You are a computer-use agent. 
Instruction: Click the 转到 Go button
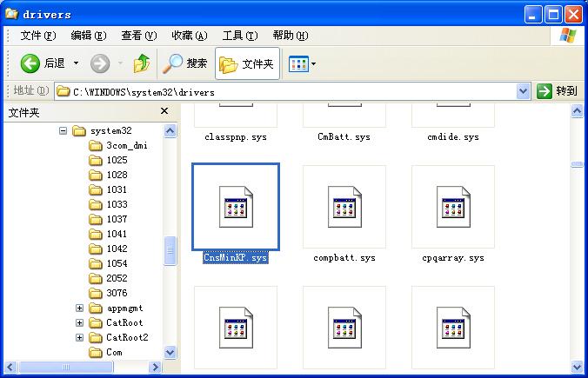click(x=558, y=91)
